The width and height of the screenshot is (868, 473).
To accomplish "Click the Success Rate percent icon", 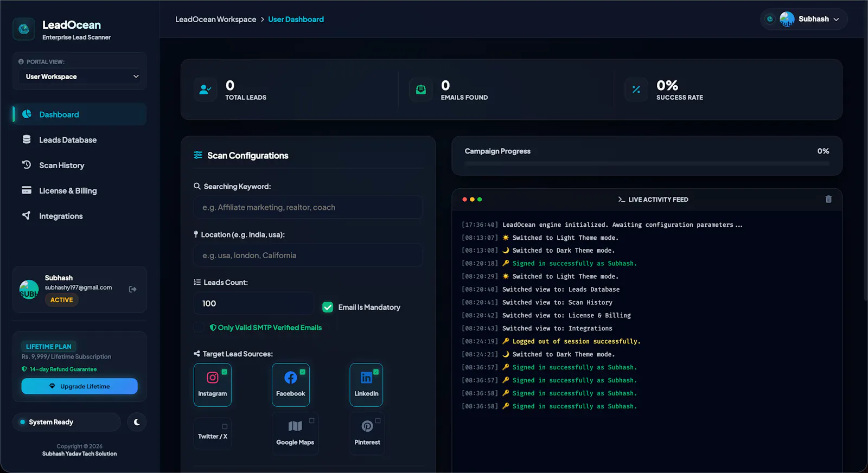I will point(636,90).
